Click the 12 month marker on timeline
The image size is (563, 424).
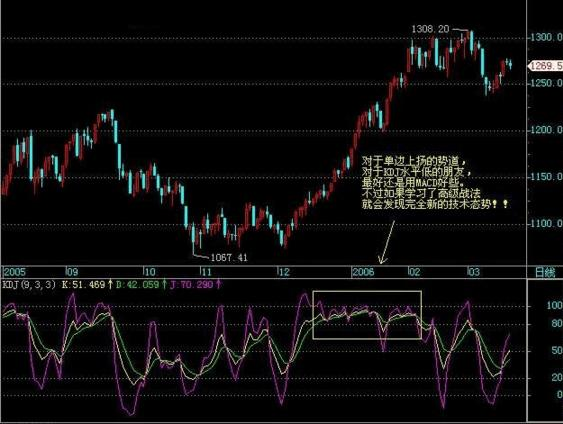coord(284,272)
